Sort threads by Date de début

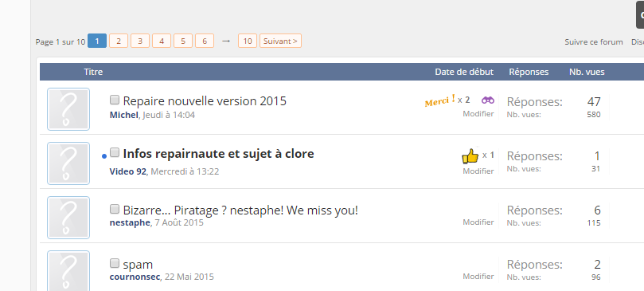click(464, 72)
